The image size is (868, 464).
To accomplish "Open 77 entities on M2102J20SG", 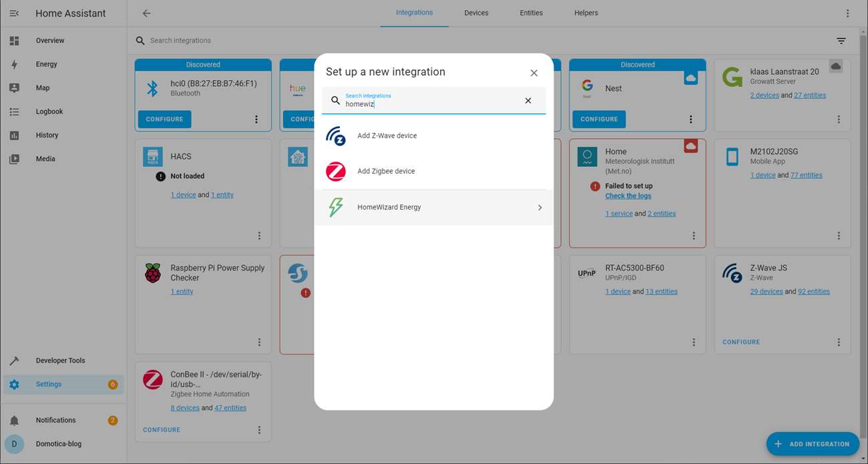I will pos(807,176).
